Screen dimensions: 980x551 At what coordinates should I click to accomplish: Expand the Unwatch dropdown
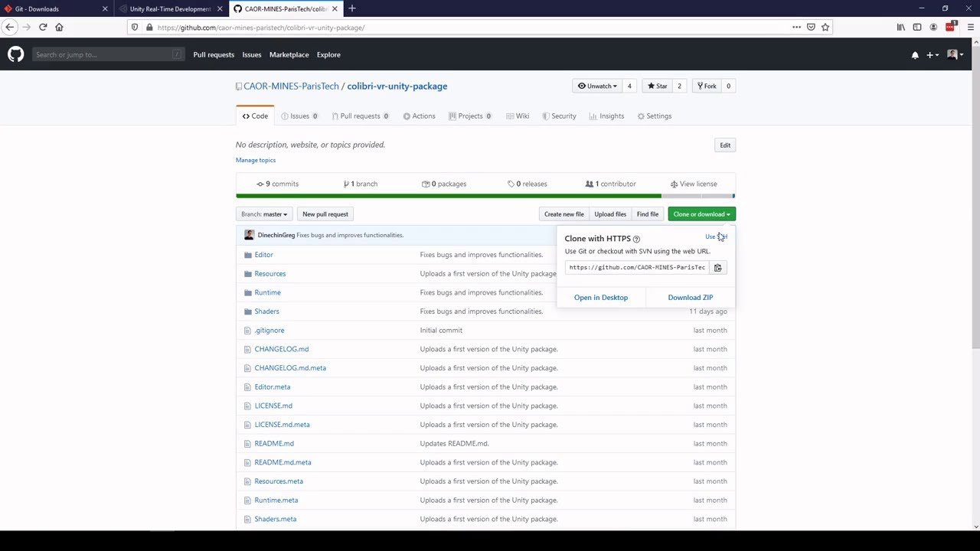(597, 86)
